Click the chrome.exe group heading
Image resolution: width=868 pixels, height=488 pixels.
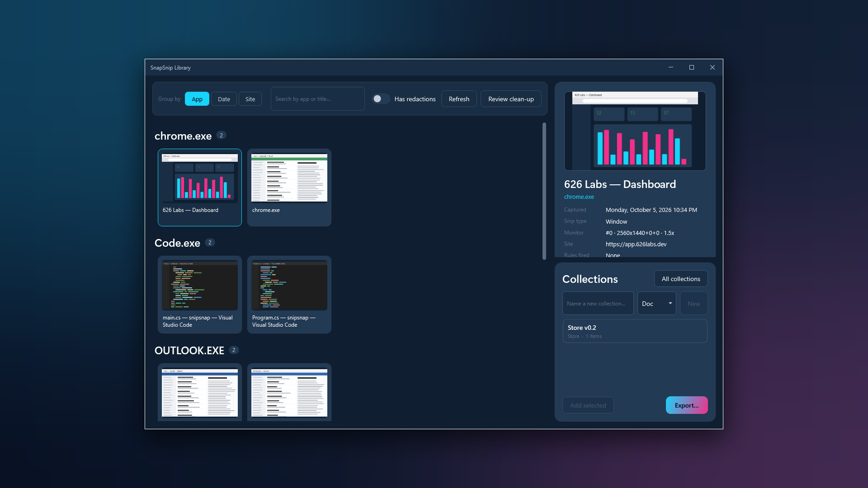click(183, 136)
